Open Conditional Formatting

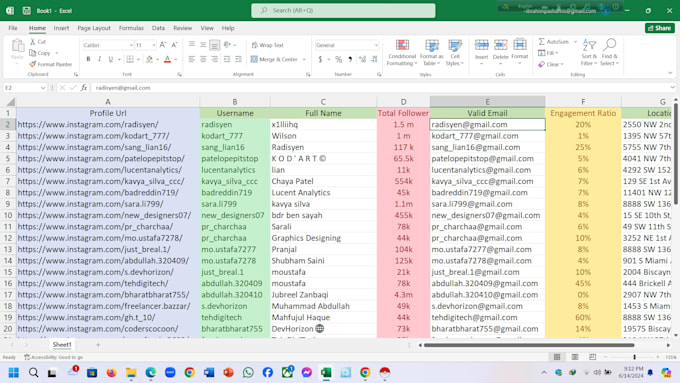[x=402, y=52]
